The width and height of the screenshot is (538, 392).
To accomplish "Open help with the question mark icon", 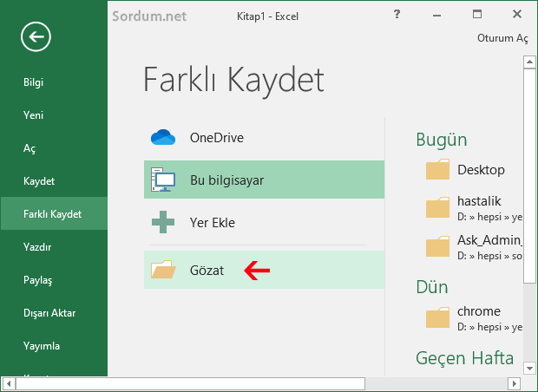I will (x=397, y=14).
